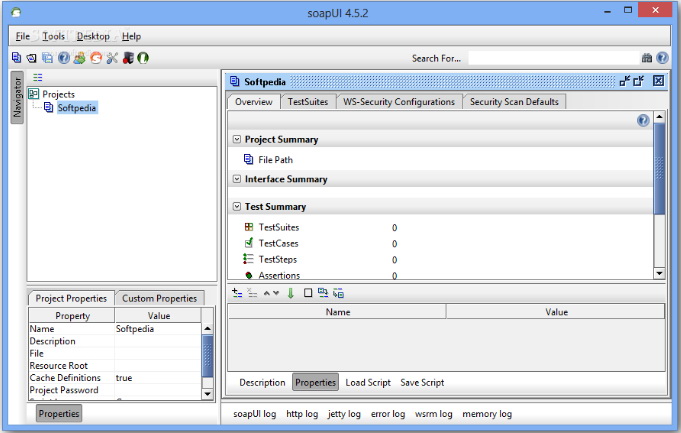
Task: Click the proxy server toolbar icon
Action: pyautogui.click(x=128, y=58)
